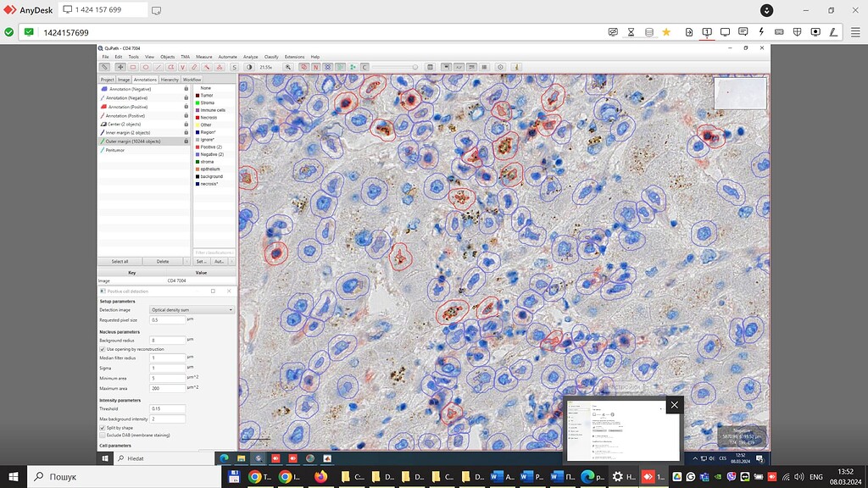Click the Requested pixel size input field

(170, 320)
